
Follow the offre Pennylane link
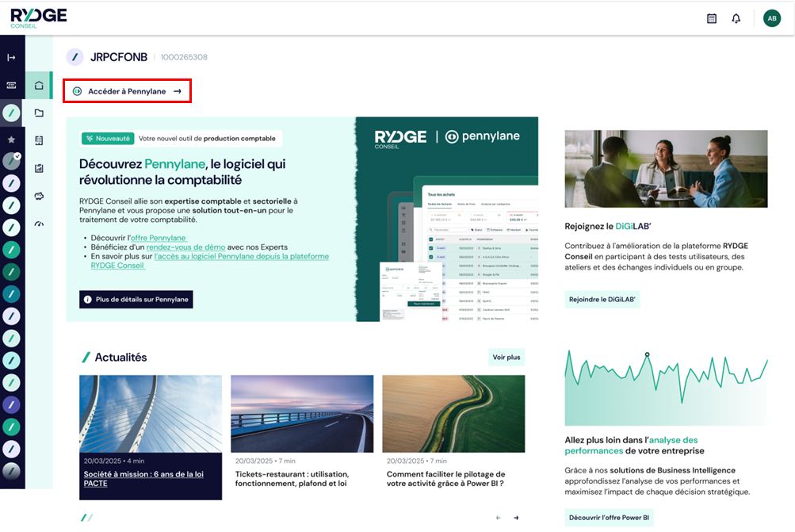(x=159, y=238)
